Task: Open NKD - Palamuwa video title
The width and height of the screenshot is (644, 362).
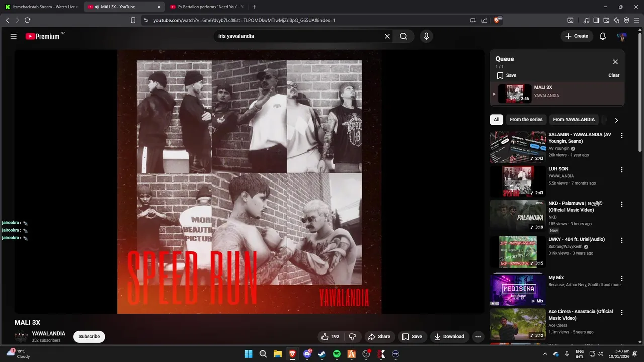Action: click(x=576, y=207)
